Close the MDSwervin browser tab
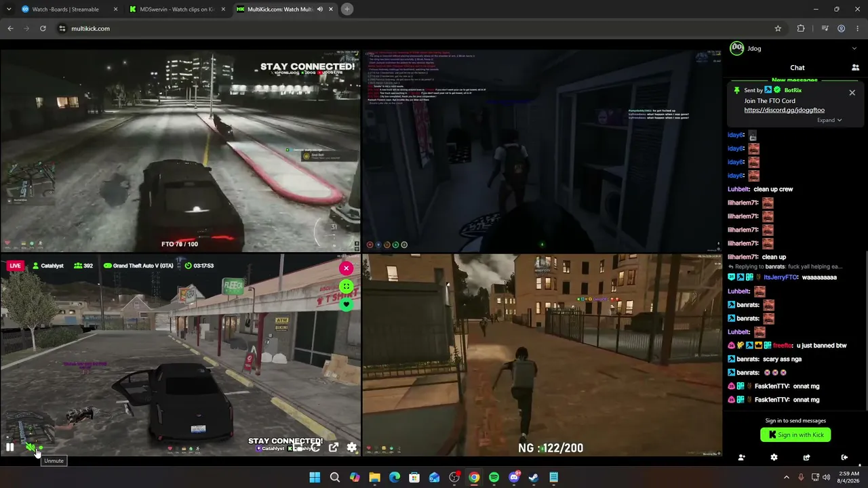This screenshot has height=488, width=868. 223,9
